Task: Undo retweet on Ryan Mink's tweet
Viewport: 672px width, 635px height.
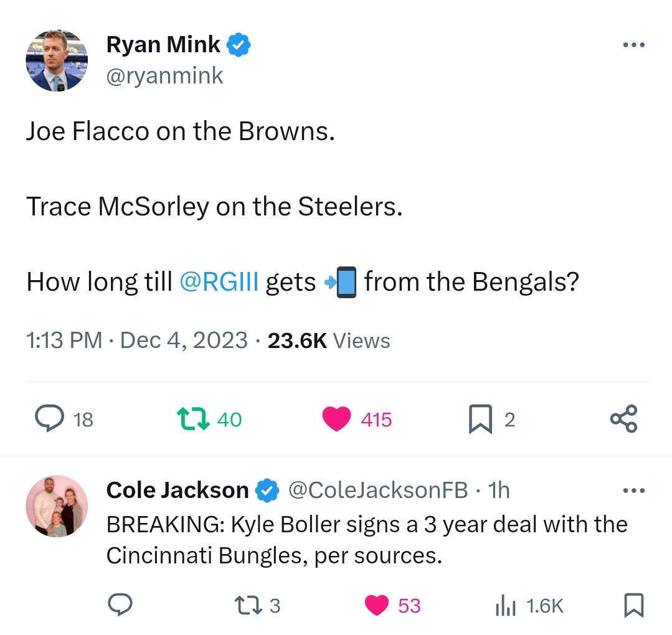Action: click(x=193, y=419)
